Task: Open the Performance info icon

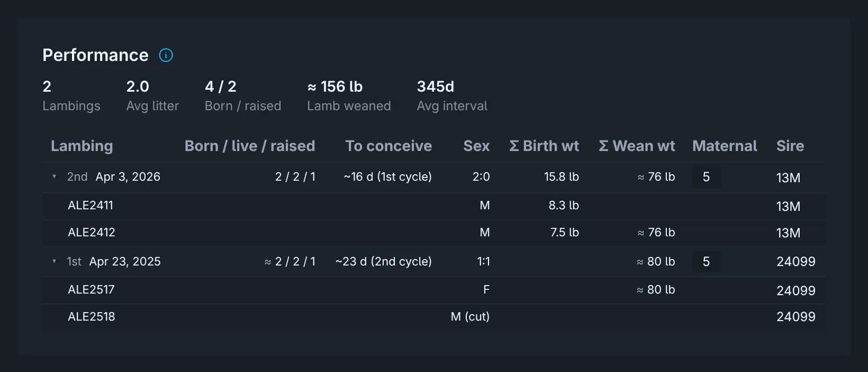Action: click(166, 55)
